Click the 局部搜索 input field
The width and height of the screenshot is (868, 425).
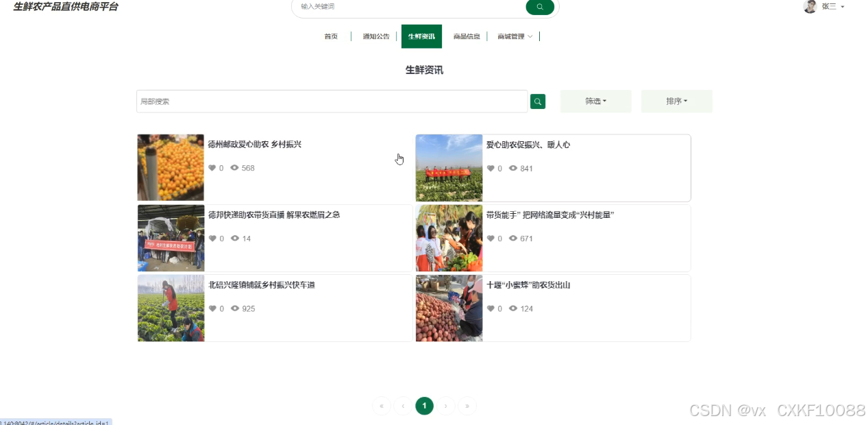pos(332,101)
